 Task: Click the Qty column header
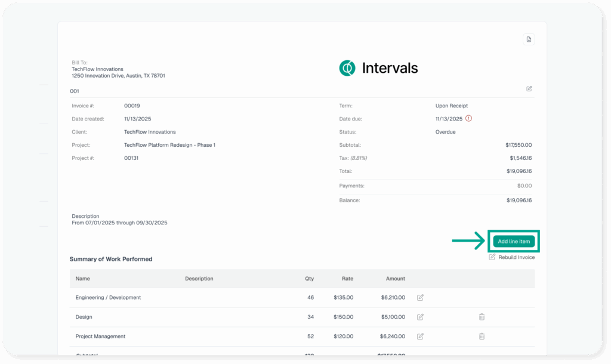[309, 279]
